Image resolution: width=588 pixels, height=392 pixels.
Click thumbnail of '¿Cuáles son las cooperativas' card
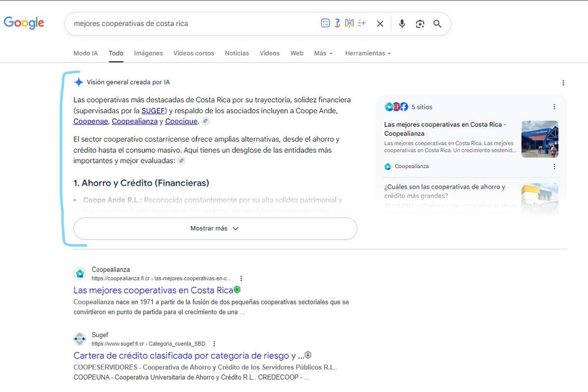540,199
